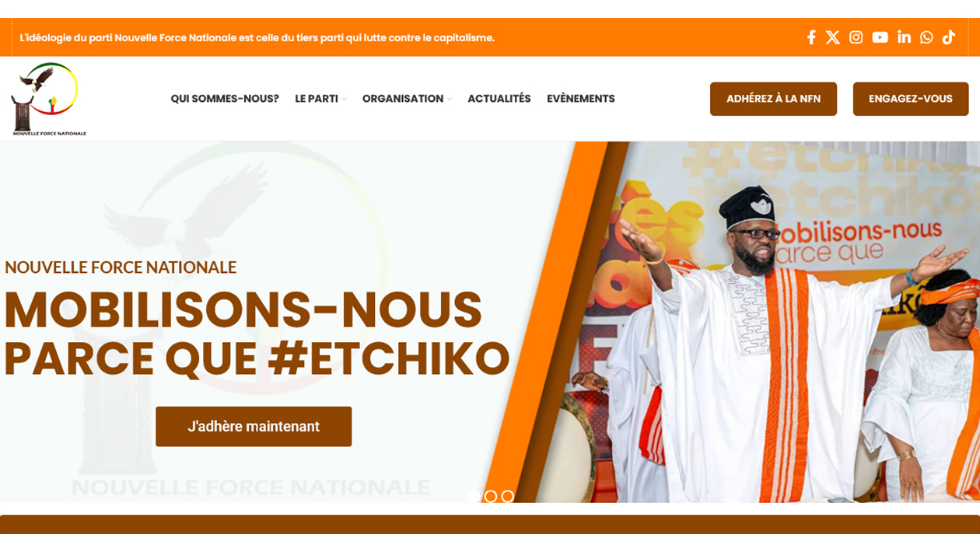
Task: Click the Nouvelle Force Nationale logo
Action: (49, 99)
